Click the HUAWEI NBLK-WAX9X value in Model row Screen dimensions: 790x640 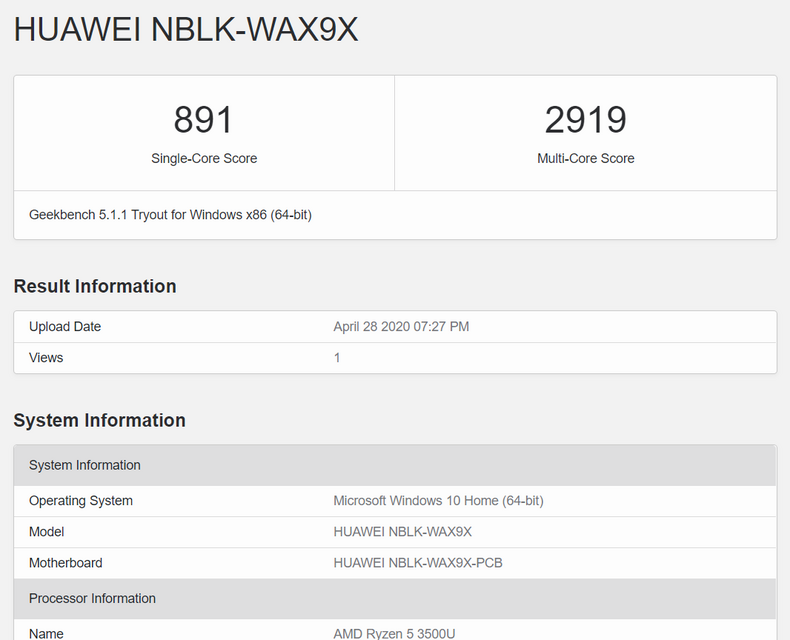click(402, 532)
